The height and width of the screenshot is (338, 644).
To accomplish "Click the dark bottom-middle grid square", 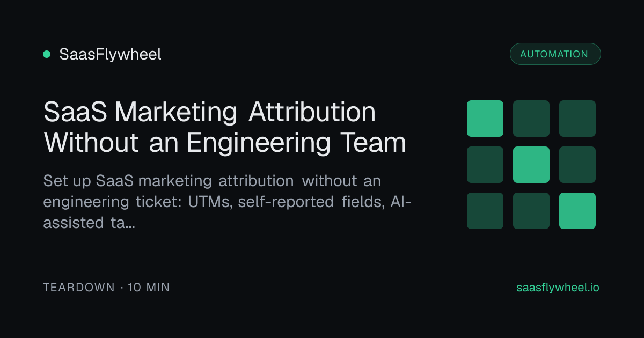I will click(x=531, y=211).
